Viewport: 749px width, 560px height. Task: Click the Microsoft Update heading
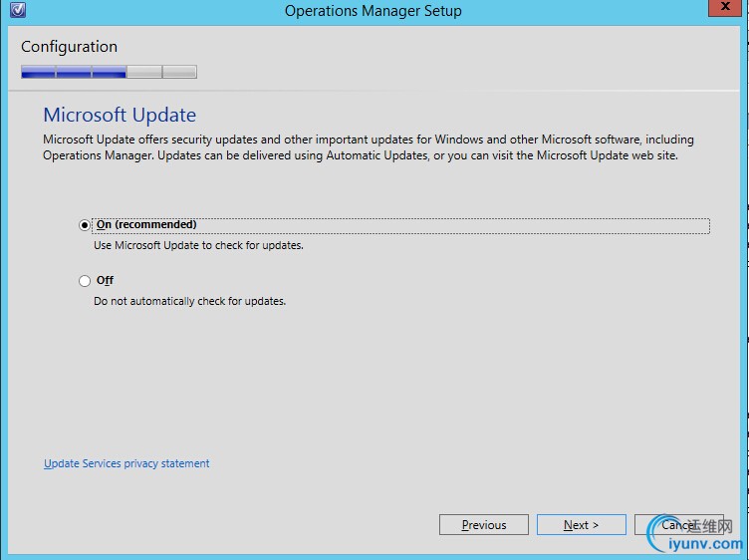pos(120,115)
